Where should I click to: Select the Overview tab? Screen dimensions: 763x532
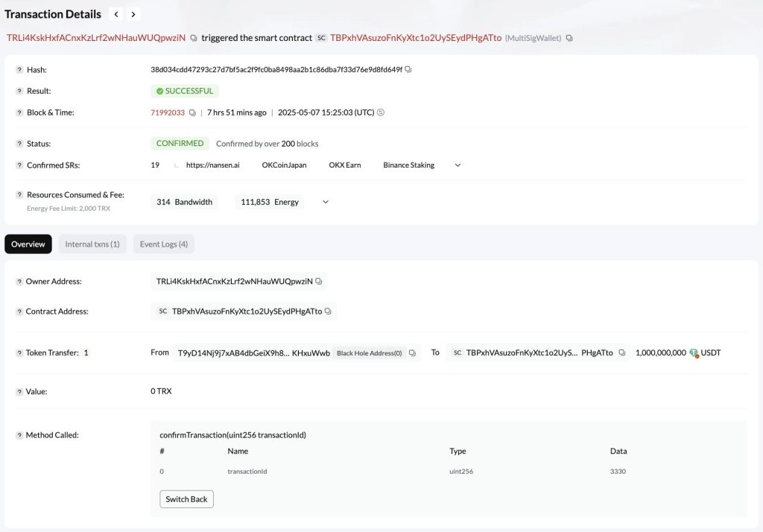click(x=28, y=244)
